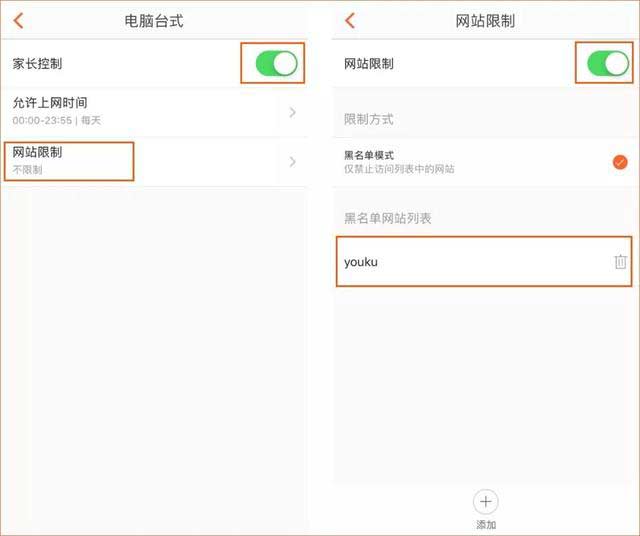Delete the youku entry with trash icon
The height and width of the screenshot is (536, 640).
pos(620,262)
